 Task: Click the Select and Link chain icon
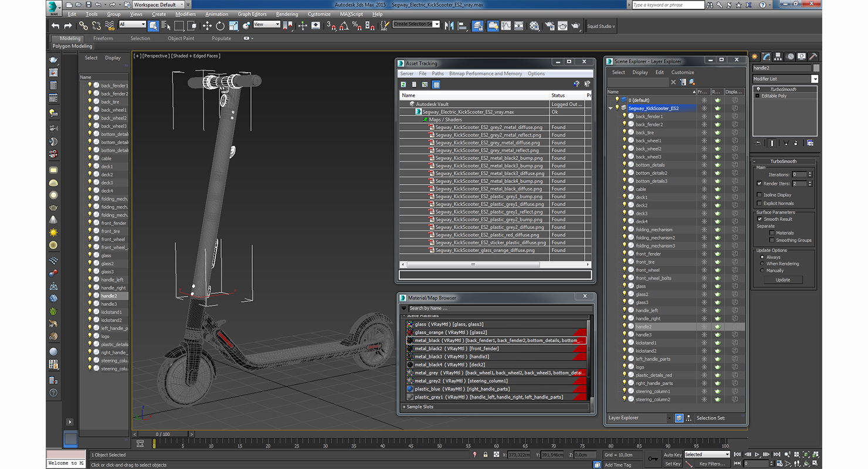(x=83, y=26)
